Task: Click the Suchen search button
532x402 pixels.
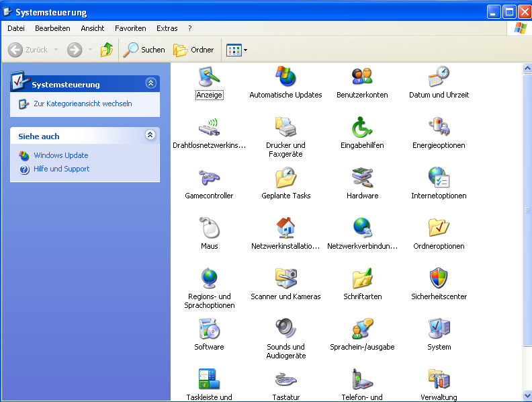Action: [144, 50]
